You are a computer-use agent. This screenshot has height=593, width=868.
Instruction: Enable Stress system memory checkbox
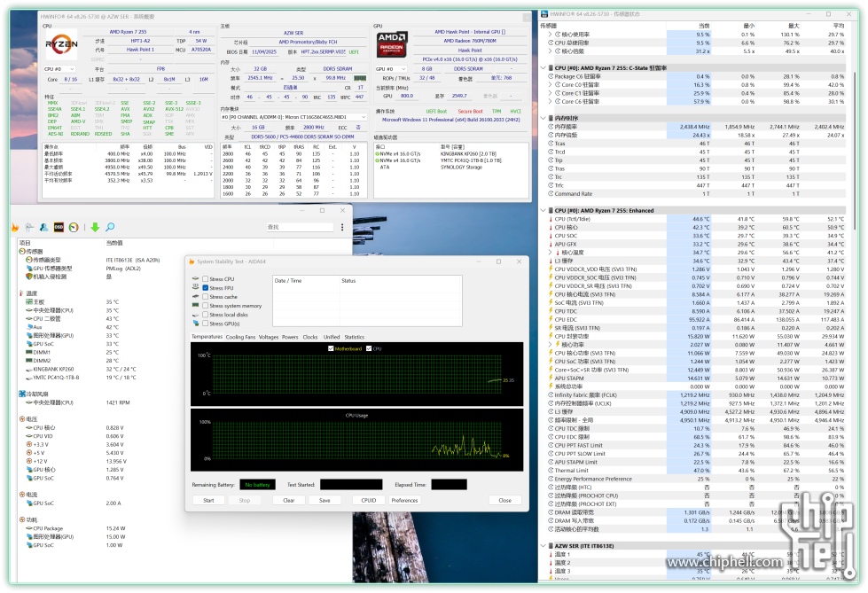(206, 306)
